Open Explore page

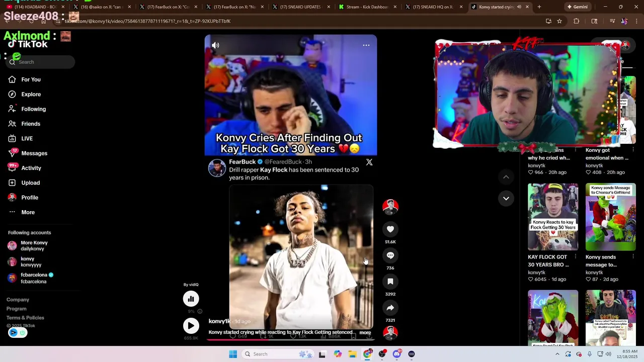tap(31, 94)
